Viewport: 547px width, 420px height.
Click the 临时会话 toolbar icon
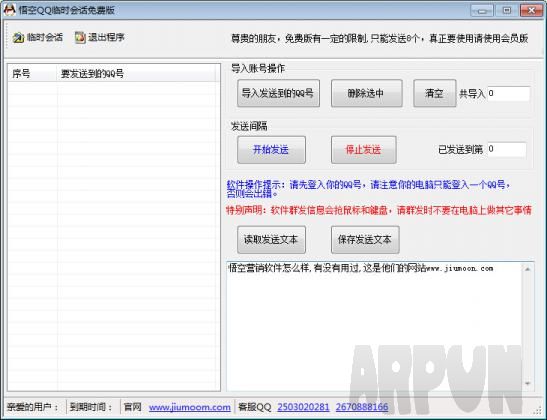point(38,37)
